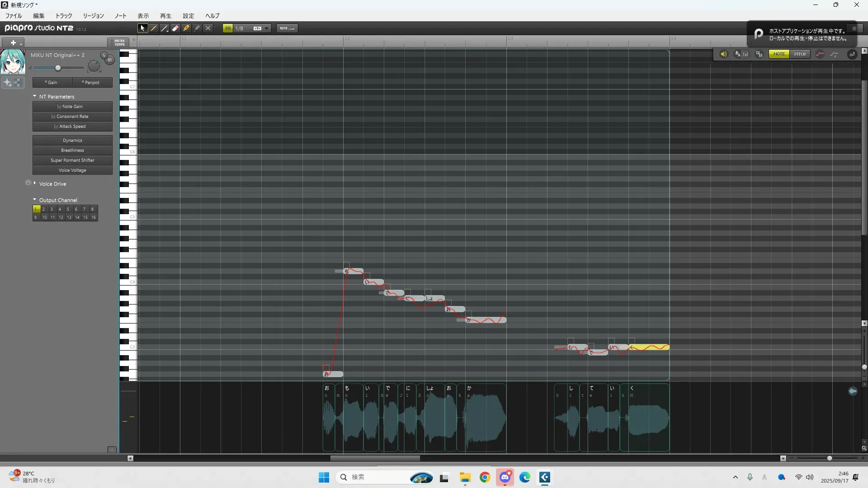
Task: Toggle the yellow grid snap button
Action: point(228,28)
